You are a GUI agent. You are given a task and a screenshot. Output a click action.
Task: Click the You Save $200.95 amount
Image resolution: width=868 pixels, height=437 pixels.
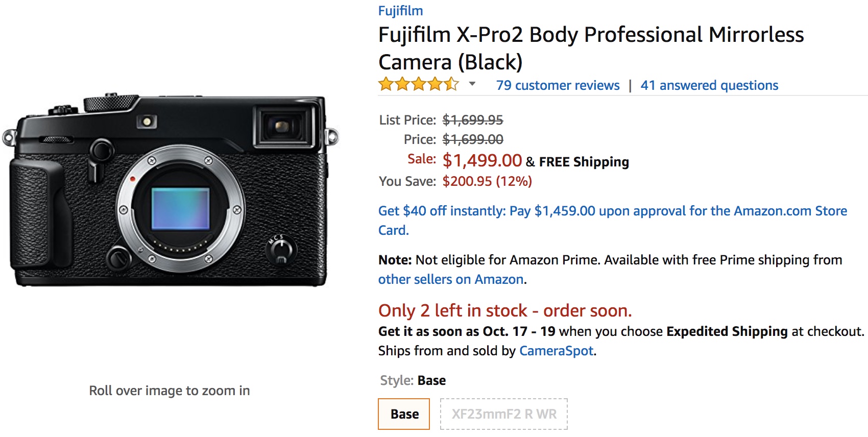click(487, 180)
